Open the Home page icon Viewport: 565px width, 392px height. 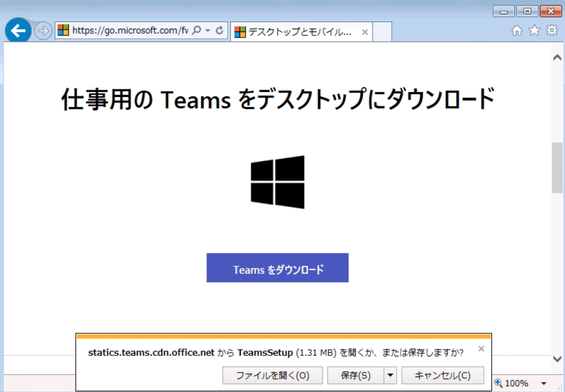(517, 30)
